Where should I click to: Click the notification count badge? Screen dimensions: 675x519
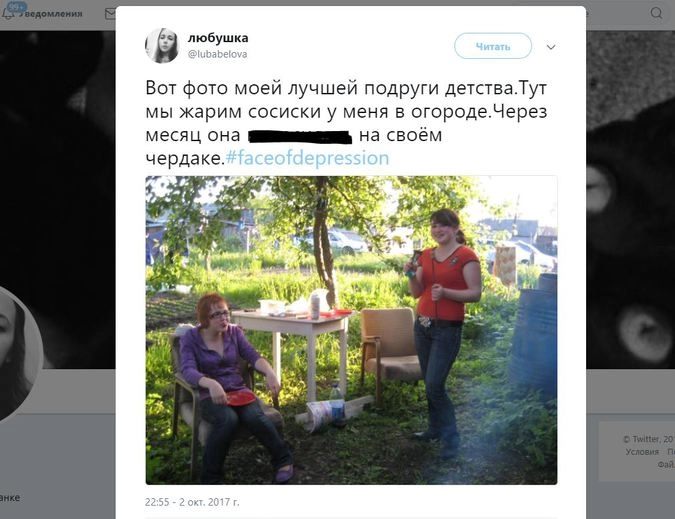point(17,6)
